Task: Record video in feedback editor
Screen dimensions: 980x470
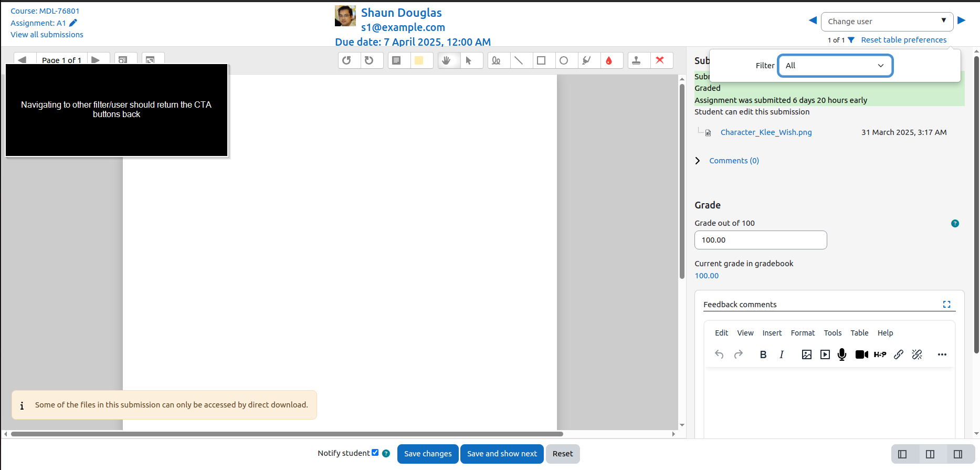Action: pos(861,354)
